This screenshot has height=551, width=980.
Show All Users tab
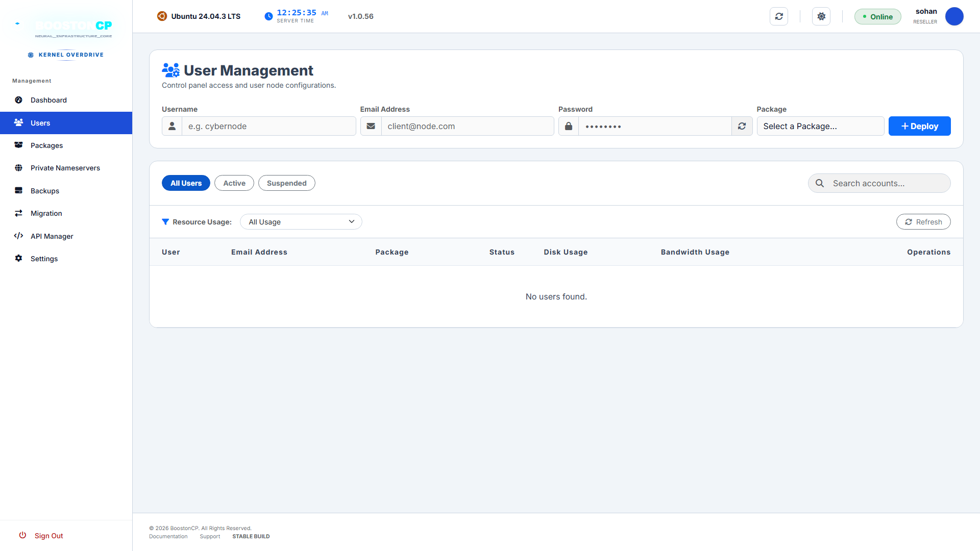(x=186, y=183)
